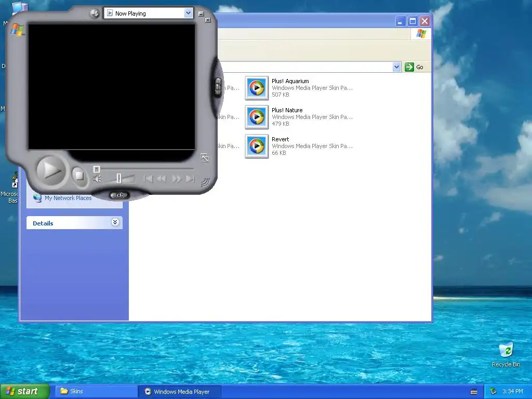
Task: Switch to Windows Media Player taskbar button
Action: (x=180, y=392)
